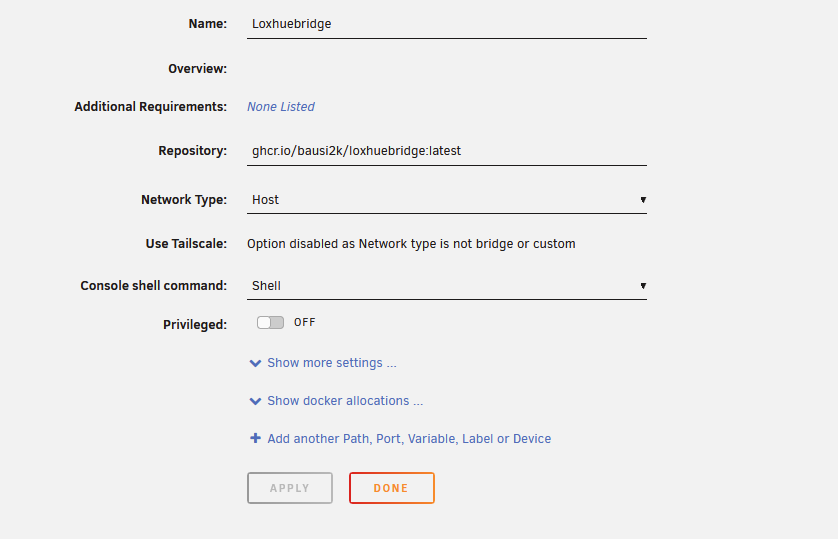
Task: Click Add another Path, Port, Variable link
Action: click(409, 439)
